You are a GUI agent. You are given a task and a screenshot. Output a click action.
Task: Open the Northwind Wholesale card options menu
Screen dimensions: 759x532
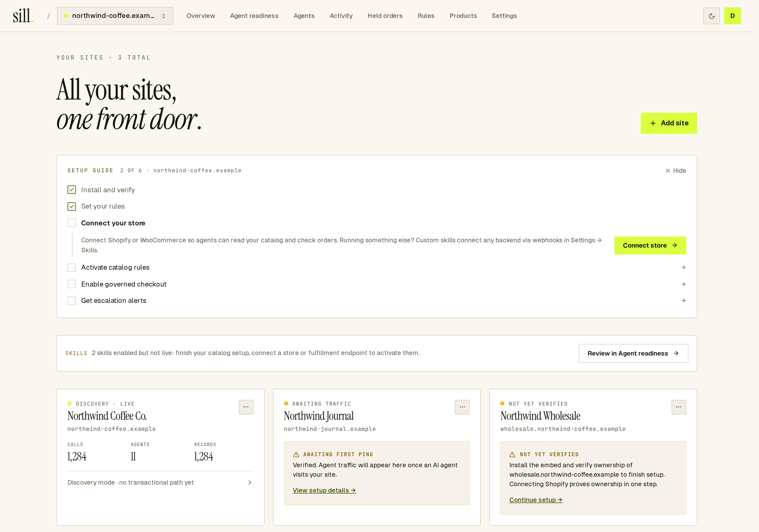point(679,407)
